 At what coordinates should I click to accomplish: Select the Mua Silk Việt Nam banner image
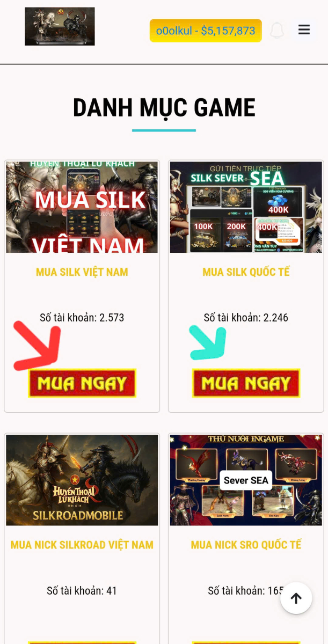82,207
